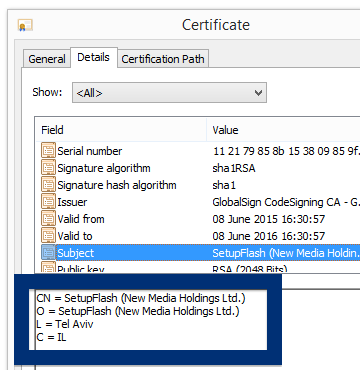Click the Serial number field icon
The image size is (360, 370).
(x=48, y=151)
